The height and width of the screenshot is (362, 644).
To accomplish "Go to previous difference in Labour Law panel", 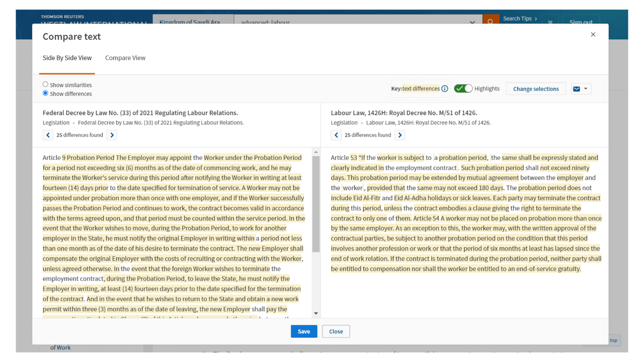I will point(336,135).
